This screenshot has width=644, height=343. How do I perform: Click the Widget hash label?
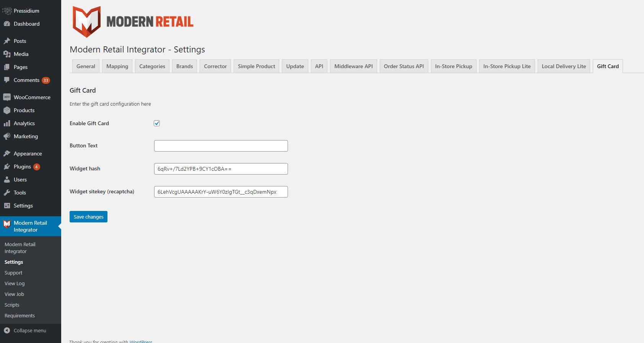click(x=85, y=168)
